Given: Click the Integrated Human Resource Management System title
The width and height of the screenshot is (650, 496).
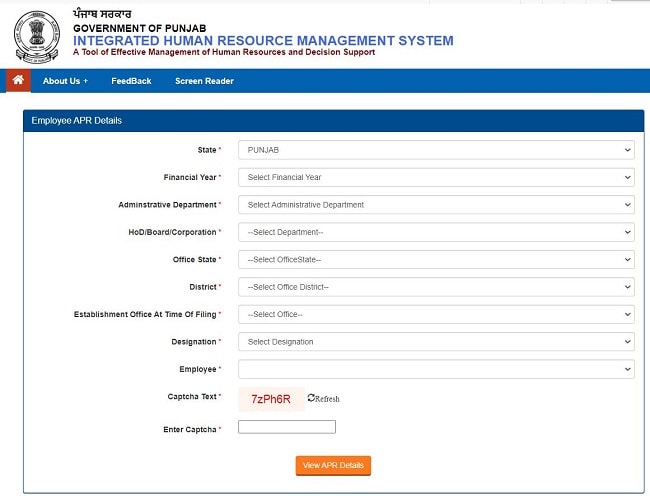Looking at the screenshot, I should click(263, 41).
